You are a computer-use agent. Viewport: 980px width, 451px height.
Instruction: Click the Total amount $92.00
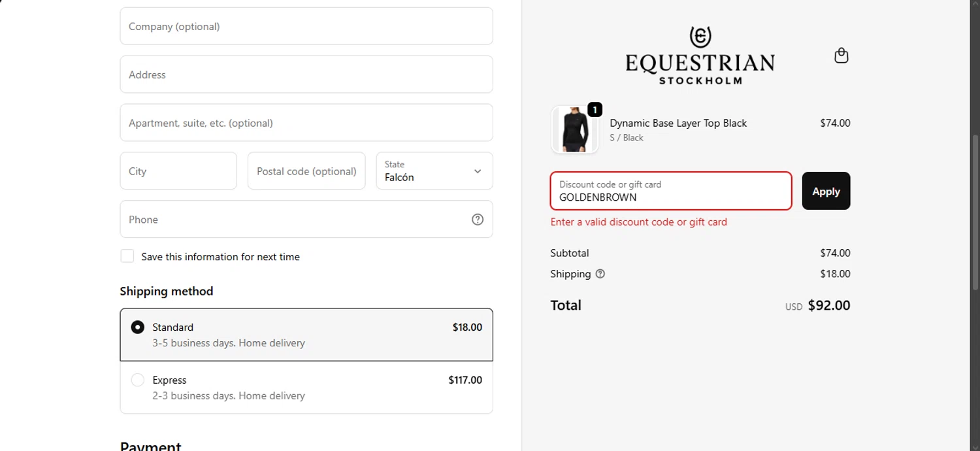tap(829, 305)
